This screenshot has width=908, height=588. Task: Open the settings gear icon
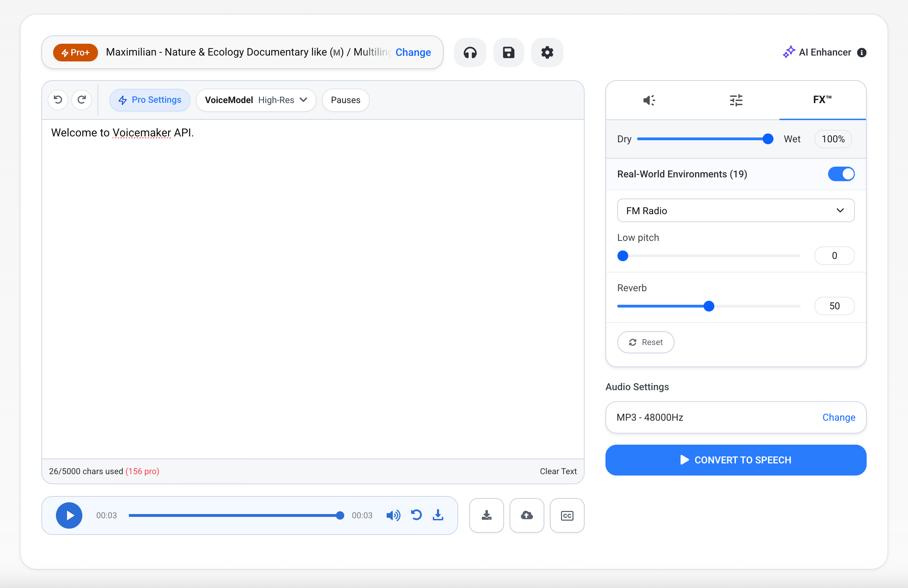[x=547, y=52]
